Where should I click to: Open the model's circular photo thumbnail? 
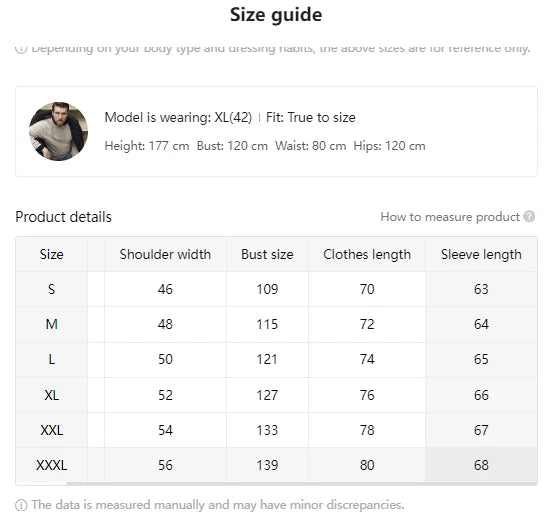point(58,131)
